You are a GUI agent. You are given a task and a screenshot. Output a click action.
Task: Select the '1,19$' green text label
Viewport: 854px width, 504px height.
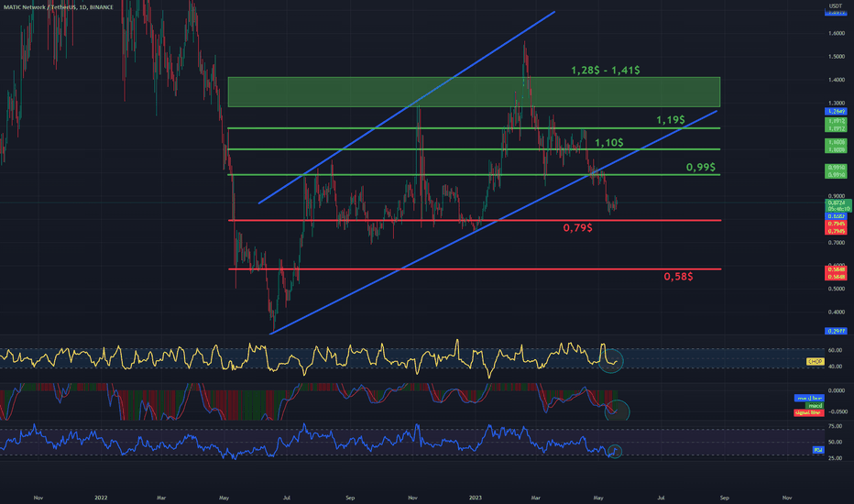tap(670, 119)
